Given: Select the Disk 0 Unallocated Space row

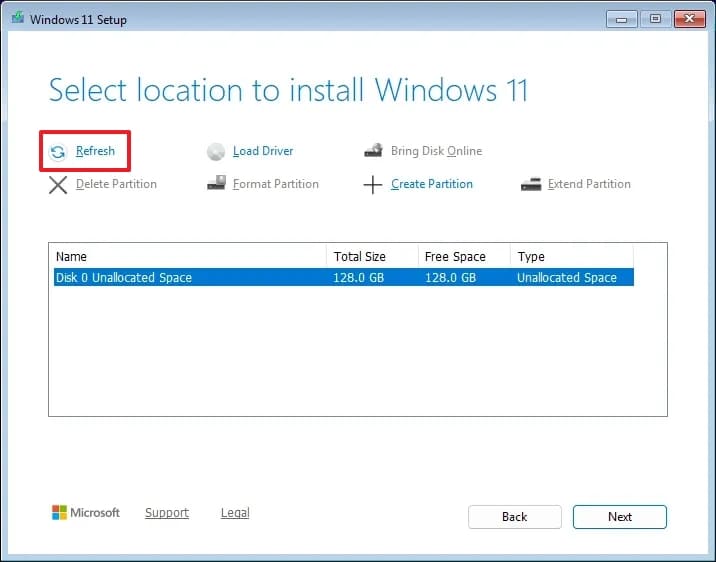Looking at the screenshot, I should click(x=344, y=277).
